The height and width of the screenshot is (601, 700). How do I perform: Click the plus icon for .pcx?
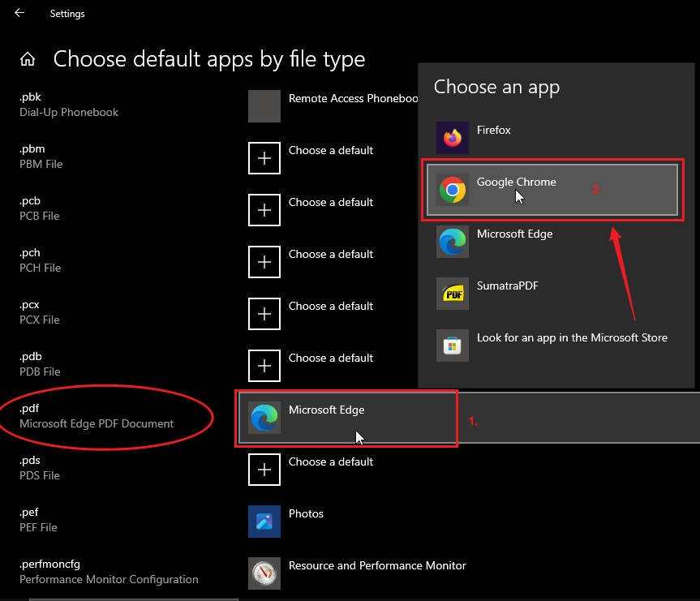(264, 313)
